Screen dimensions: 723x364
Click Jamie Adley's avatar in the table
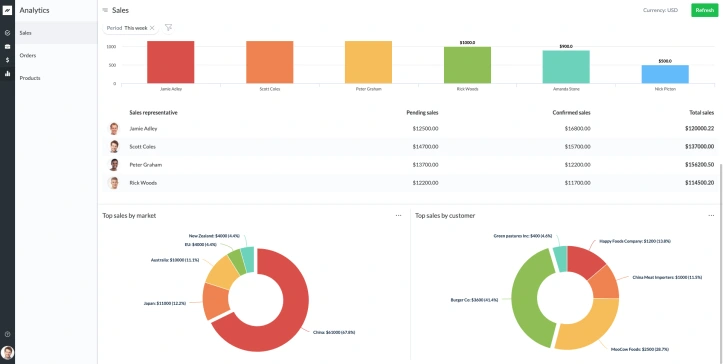(x=114, y=129)
